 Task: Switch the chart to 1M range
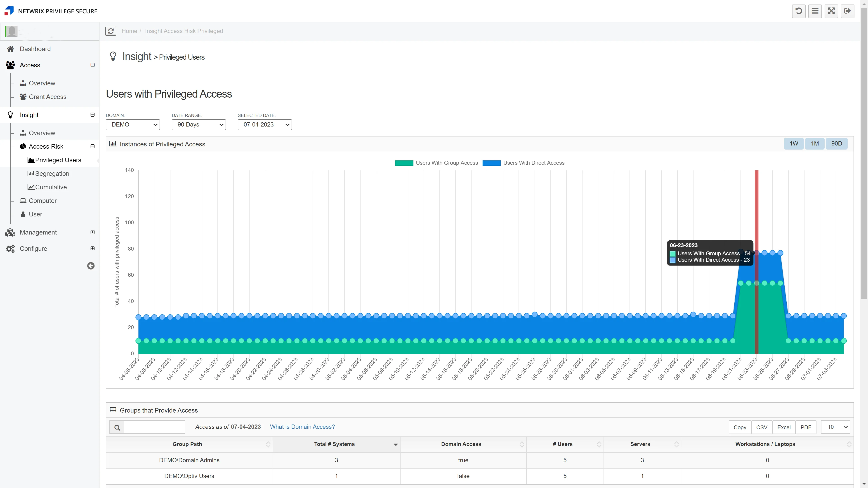[x=815, y=143]
